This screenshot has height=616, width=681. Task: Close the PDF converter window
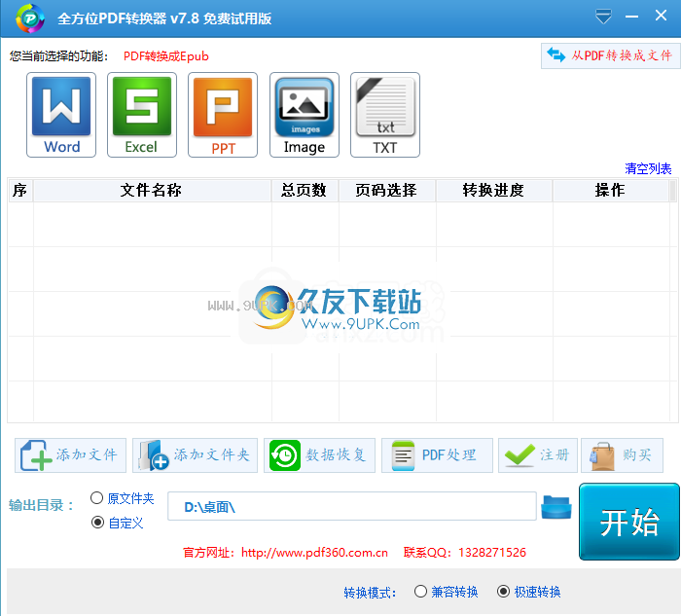661,16
